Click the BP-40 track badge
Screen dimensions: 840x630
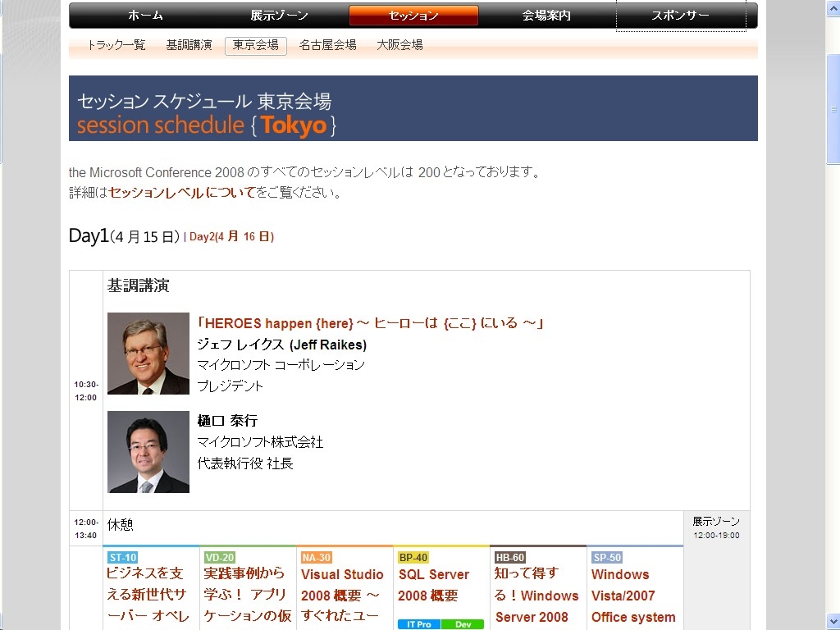413,557
